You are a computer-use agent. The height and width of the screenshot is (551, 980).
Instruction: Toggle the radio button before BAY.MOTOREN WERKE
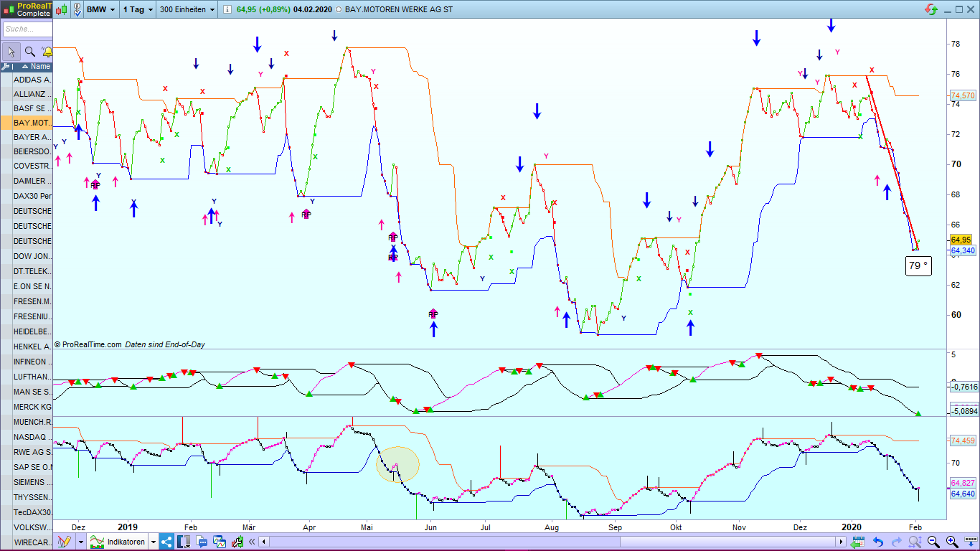pos(339,9)
